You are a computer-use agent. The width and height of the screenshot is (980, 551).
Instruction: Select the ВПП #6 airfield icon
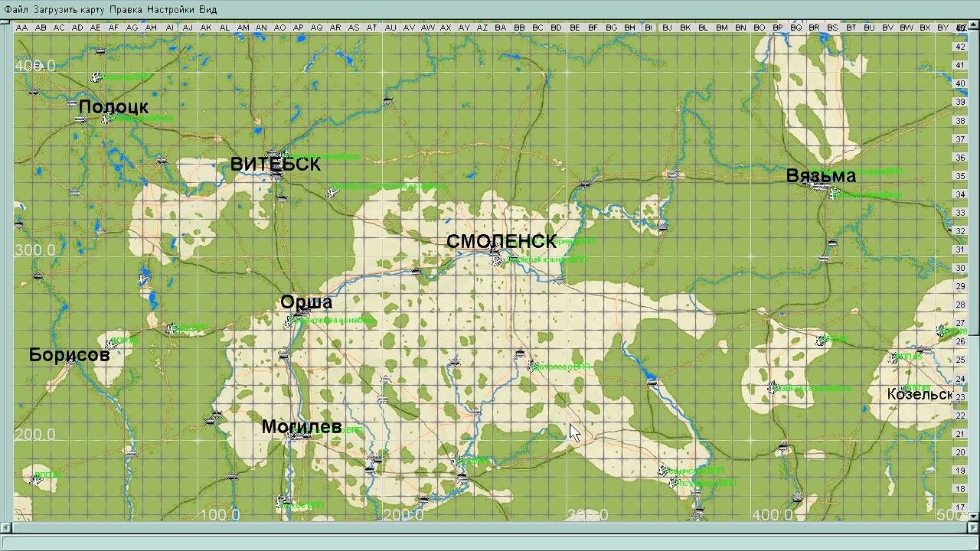(x=822, y=340)
